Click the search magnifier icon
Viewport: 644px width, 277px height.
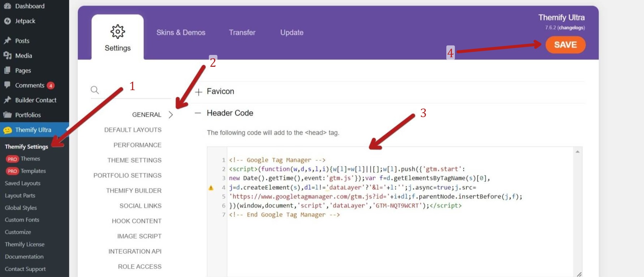pos(95,90)
